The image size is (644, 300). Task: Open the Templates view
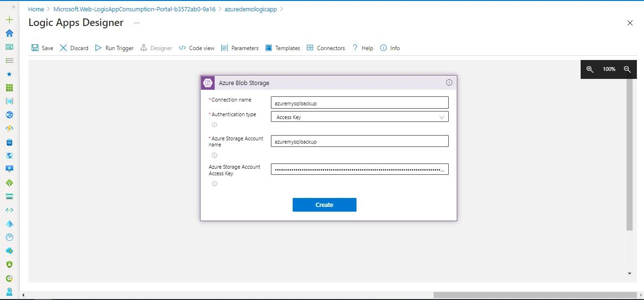(x=282, y=48)
